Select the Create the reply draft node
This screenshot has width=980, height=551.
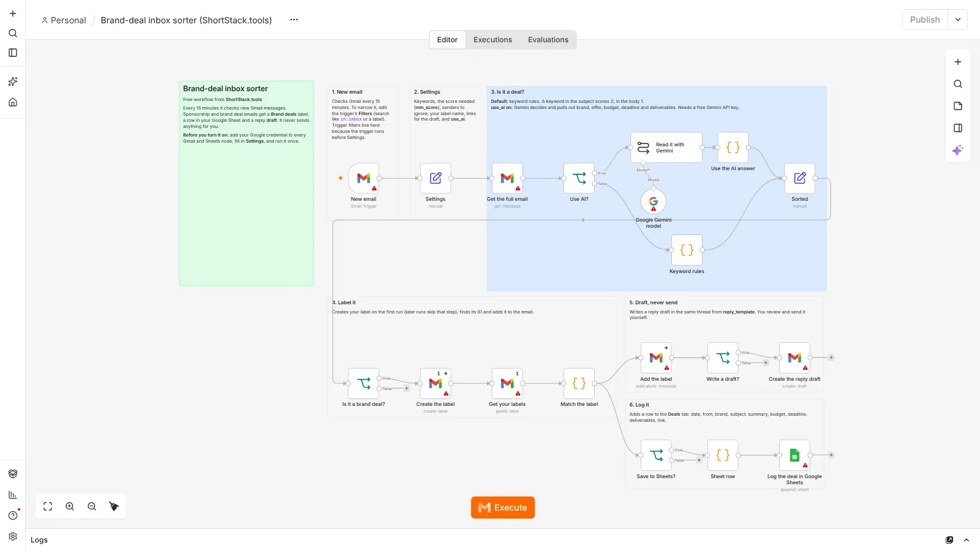pyautogui.click(x=794, y=358)
